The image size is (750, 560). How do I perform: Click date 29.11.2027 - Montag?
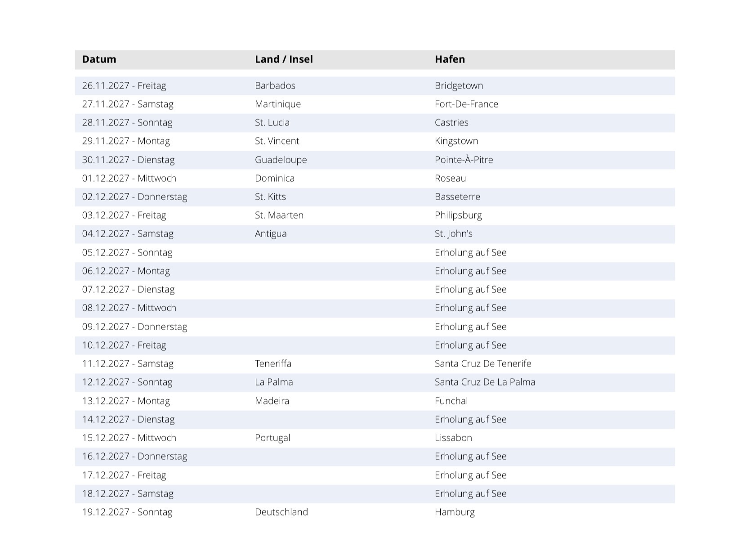126,141
